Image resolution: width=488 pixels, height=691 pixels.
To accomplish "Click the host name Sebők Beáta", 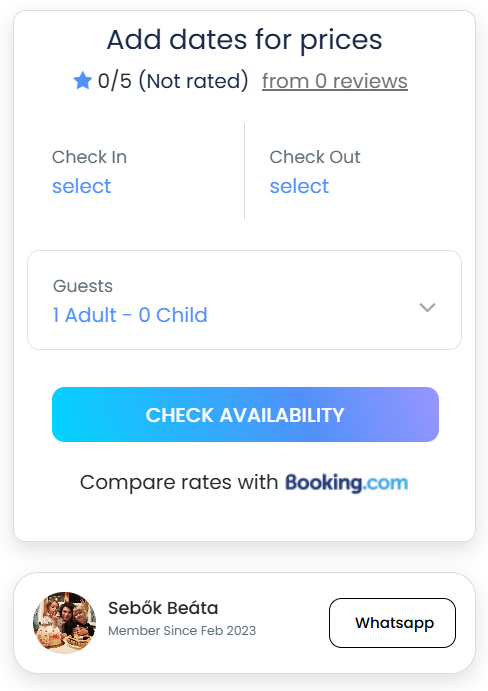I will (x=163, y=608).
